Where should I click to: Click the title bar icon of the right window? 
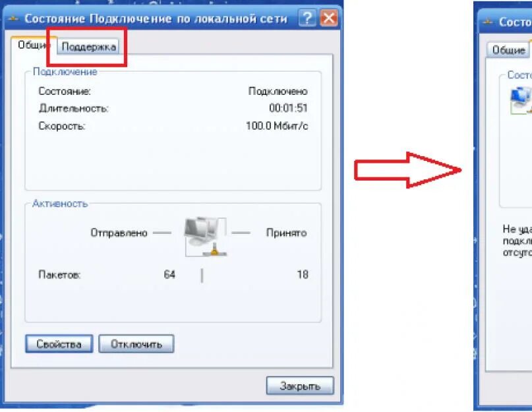coord(488,22)
